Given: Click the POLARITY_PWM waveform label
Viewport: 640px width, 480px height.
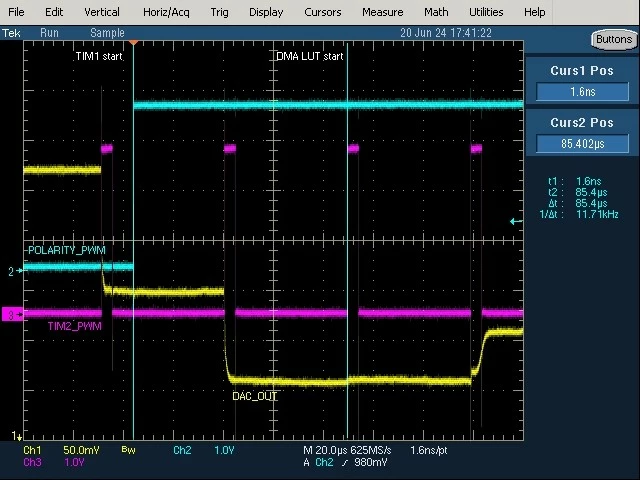Looking at the screenshot, I should pos(67,250).
